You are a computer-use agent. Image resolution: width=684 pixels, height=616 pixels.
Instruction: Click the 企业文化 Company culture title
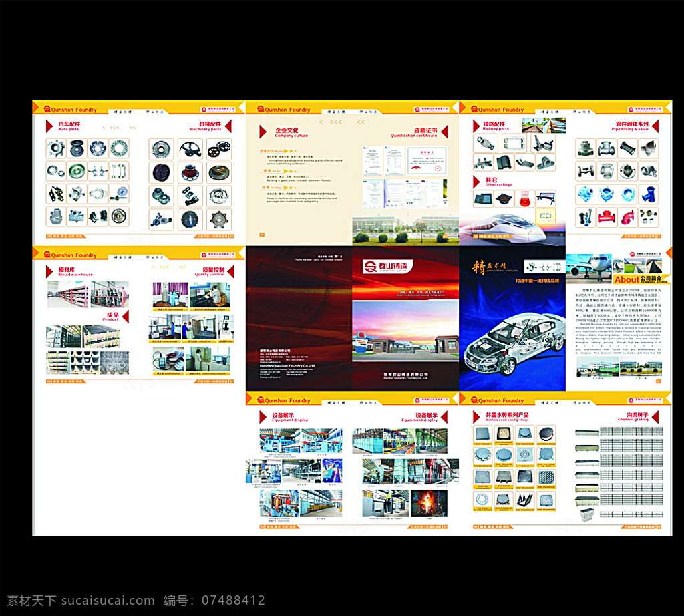tap(291, 132)
